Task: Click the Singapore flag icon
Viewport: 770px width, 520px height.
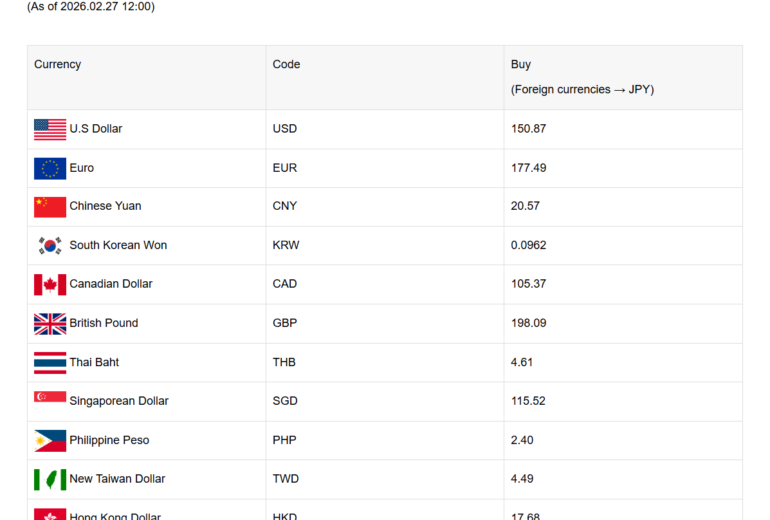Action: [x=50, y=398]
